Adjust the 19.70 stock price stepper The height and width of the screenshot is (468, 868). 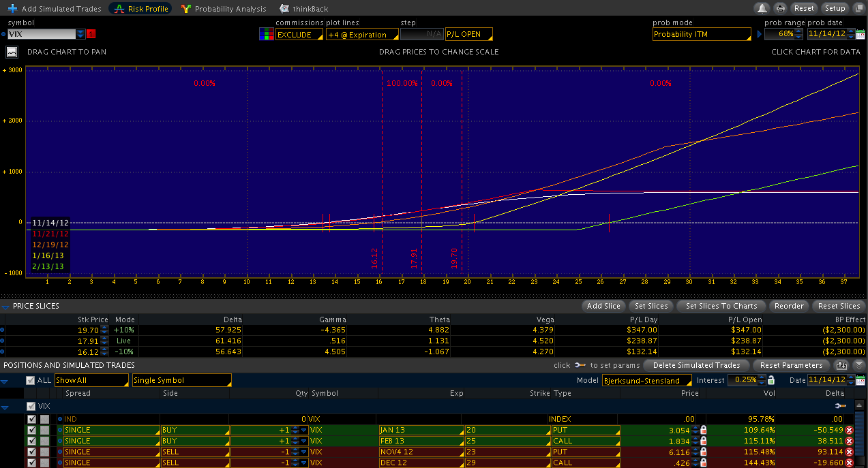pyautogui.click(x=105, y=330)
